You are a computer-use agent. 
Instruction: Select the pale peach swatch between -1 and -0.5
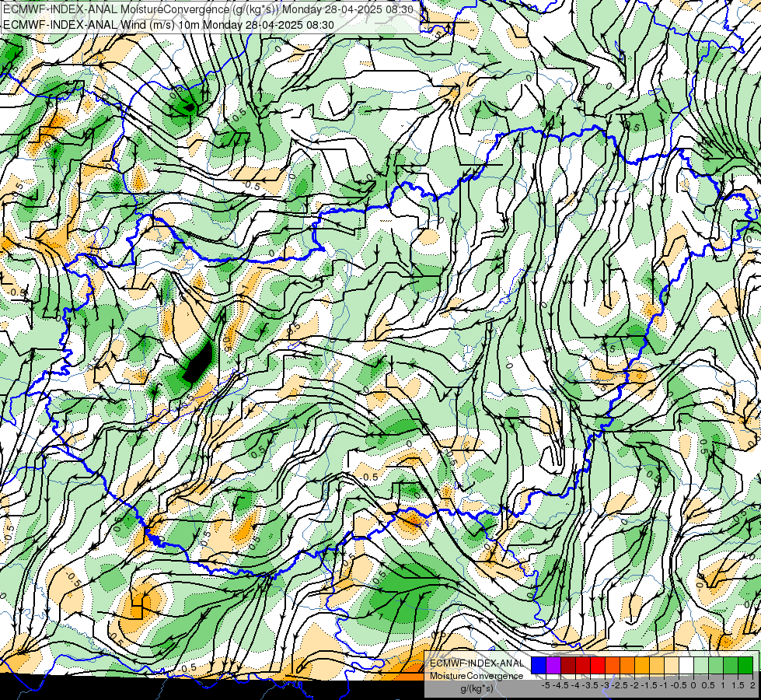pos(672,665)
